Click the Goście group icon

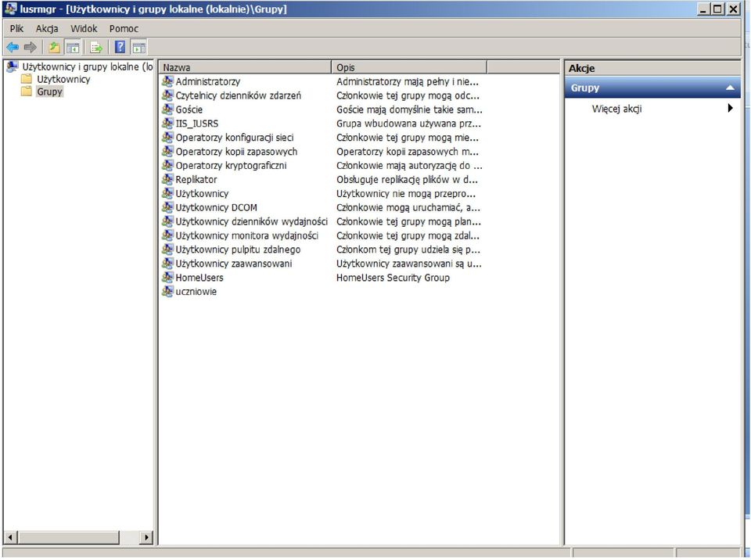[x=167, y=109]
